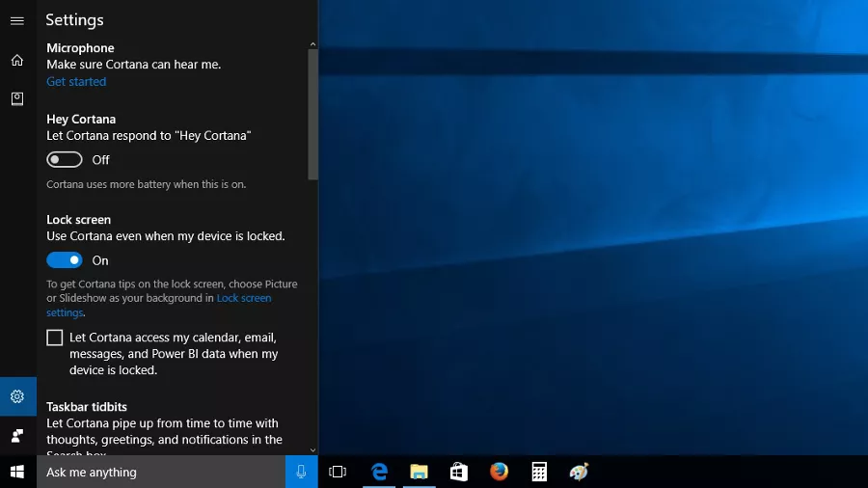Open the Windows Start menu
This screenshot has height=488, width=868.
pyautogui.click(x=17, y=472)
